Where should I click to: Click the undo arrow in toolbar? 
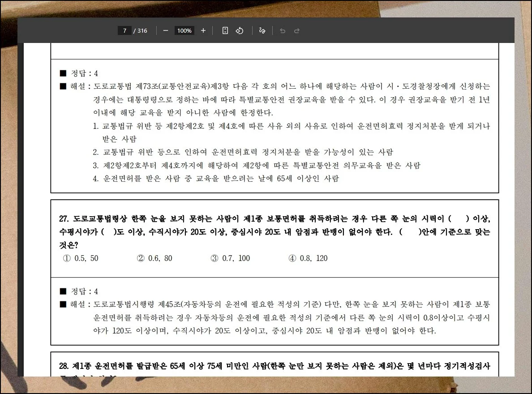pos(283,30)
